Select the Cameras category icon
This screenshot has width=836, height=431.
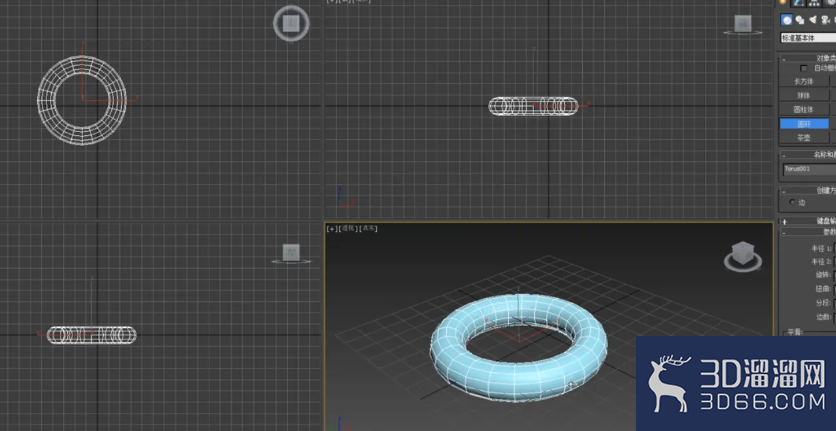pyautogui.click(x=825, y=20)
